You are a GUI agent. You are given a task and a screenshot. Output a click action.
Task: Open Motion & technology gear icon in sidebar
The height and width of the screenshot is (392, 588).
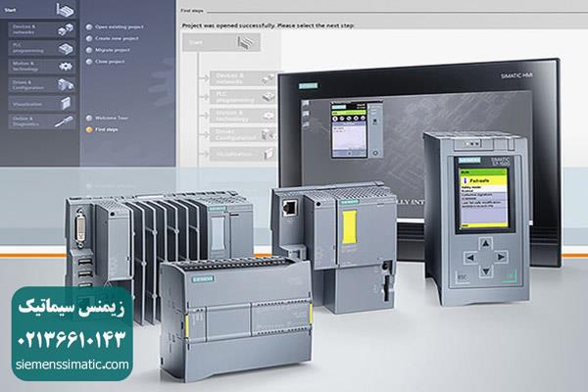pyautogui.click(x=66, y=67)
